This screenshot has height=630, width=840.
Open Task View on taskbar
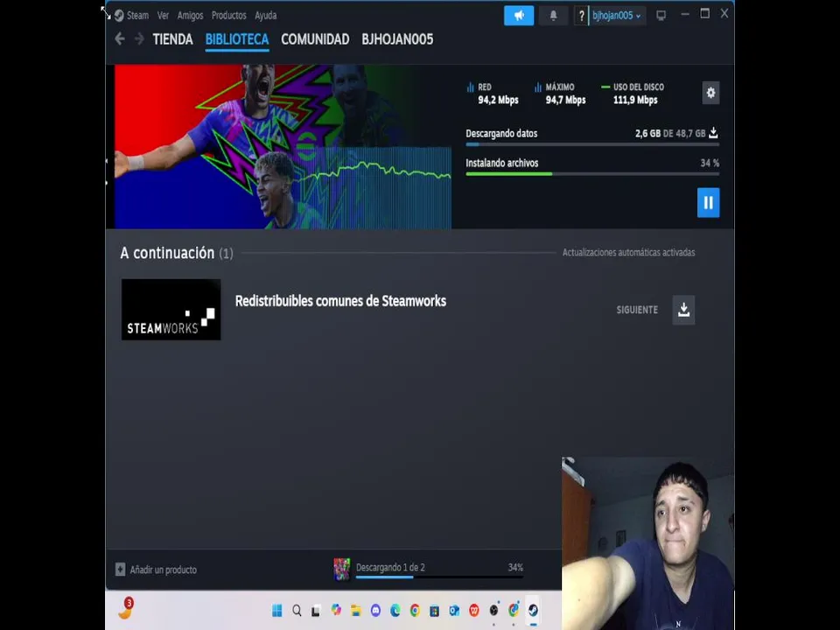coord(316,610)
